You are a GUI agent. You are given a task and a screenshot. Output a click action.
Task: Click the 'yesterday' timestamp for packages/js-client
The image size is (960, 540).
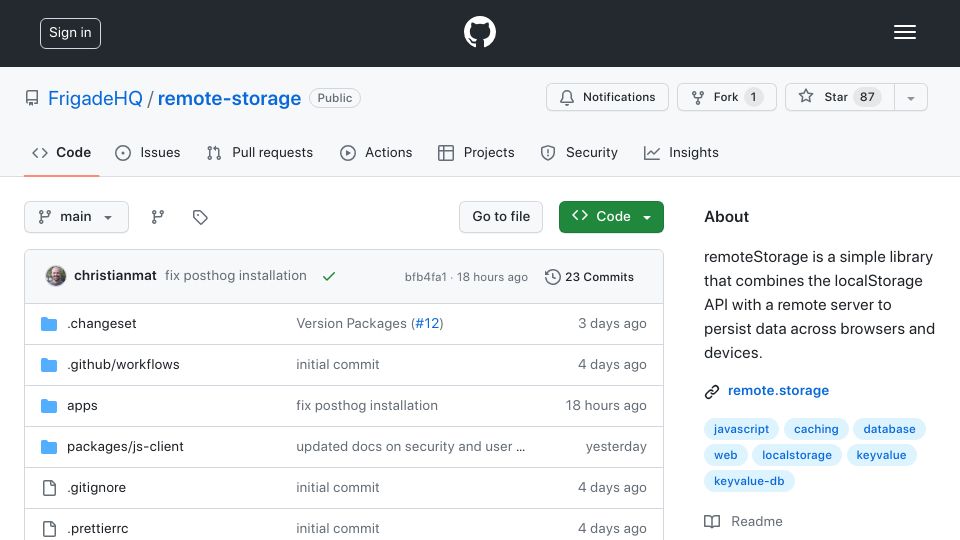(x=616, y=446)
